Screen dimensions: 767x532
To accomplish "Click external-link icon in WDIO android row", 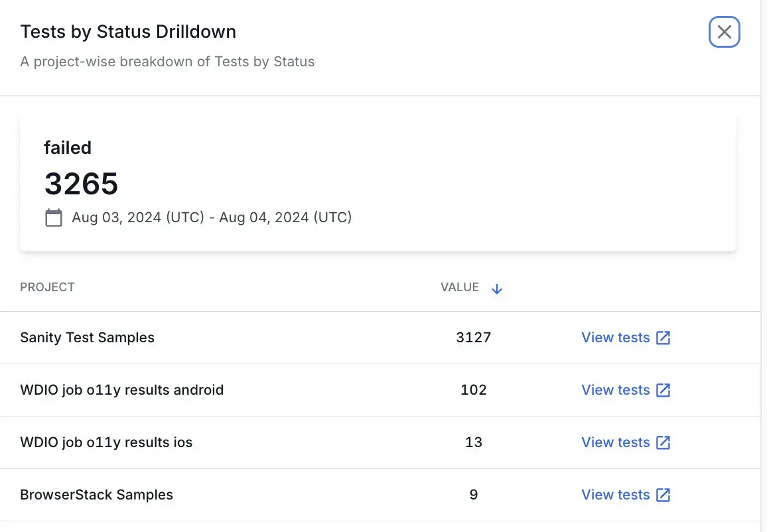I will (663, 390).
